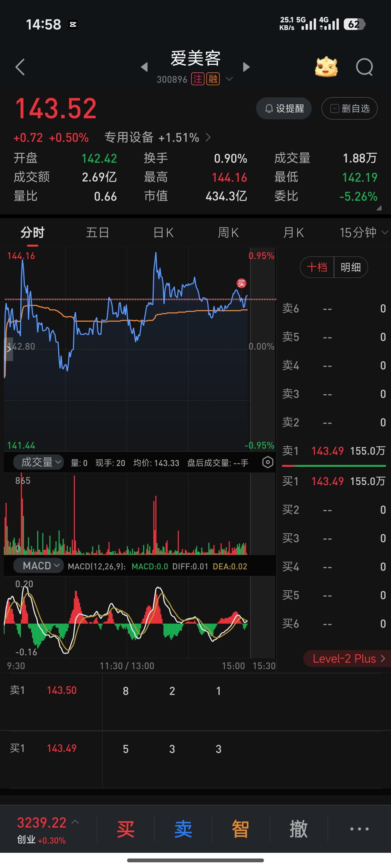Tap 均价: 143.33 label

tap(156, 463)
